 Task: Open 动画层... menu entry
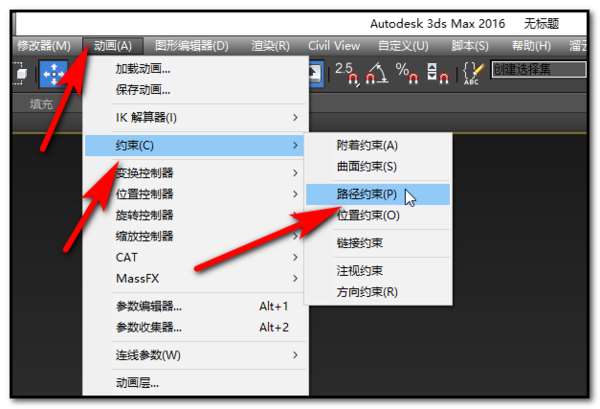[195, 383]
